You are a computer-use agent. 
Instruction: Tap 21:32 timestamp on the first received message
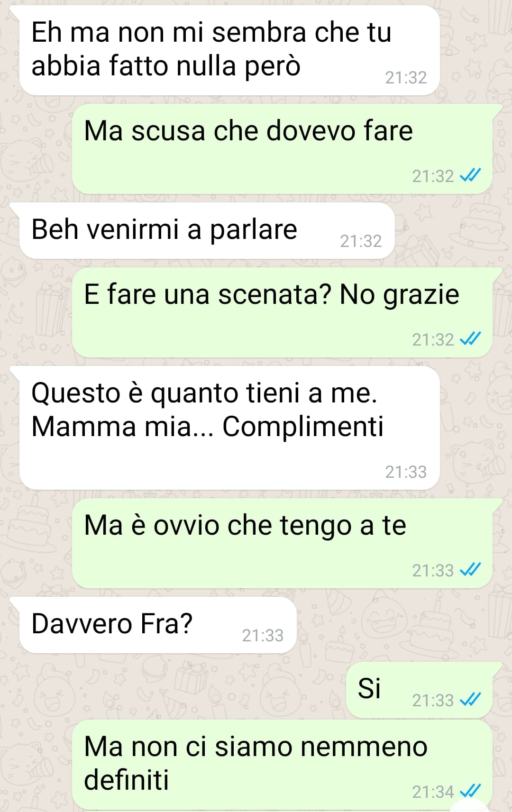point(406,77)
